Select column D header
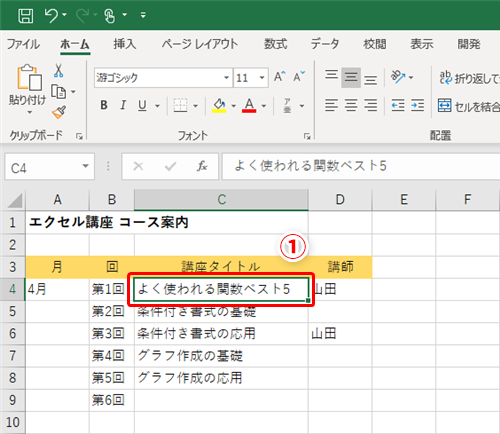The width and height of the screenshot is (500, 434). pos(340,200)
